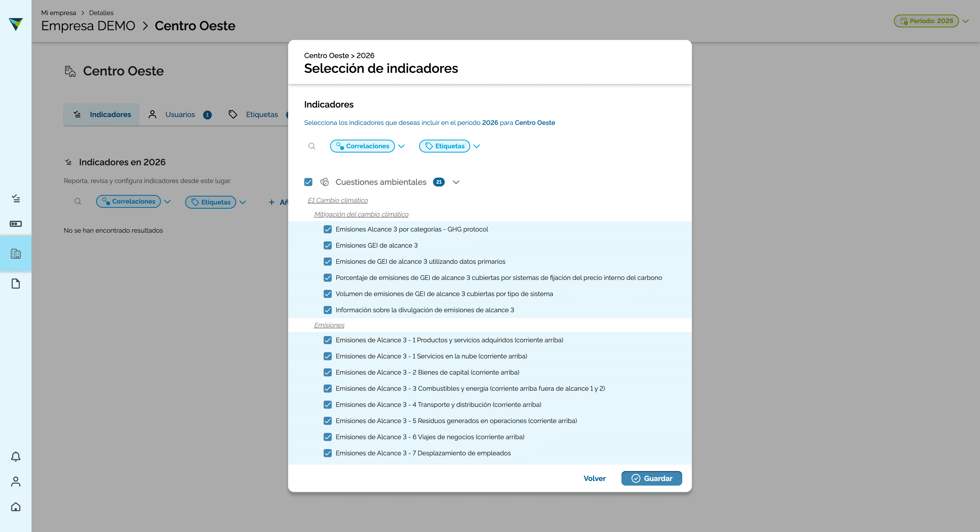Toggle the Cuestiones ambientales group checkbox
Image resolution: width=980 pixels, height=532 pixels.
[x=308, y=182]
